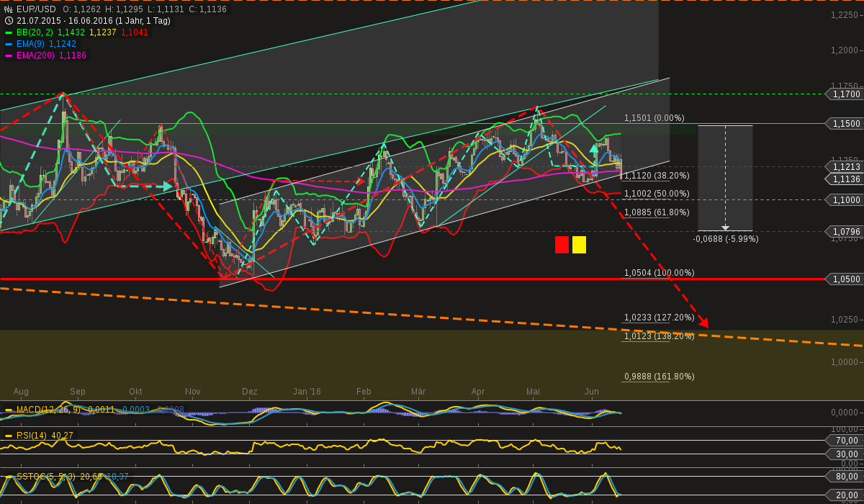Click the Fibonacci label 1,0123 (138.20%)

[659, 336]
